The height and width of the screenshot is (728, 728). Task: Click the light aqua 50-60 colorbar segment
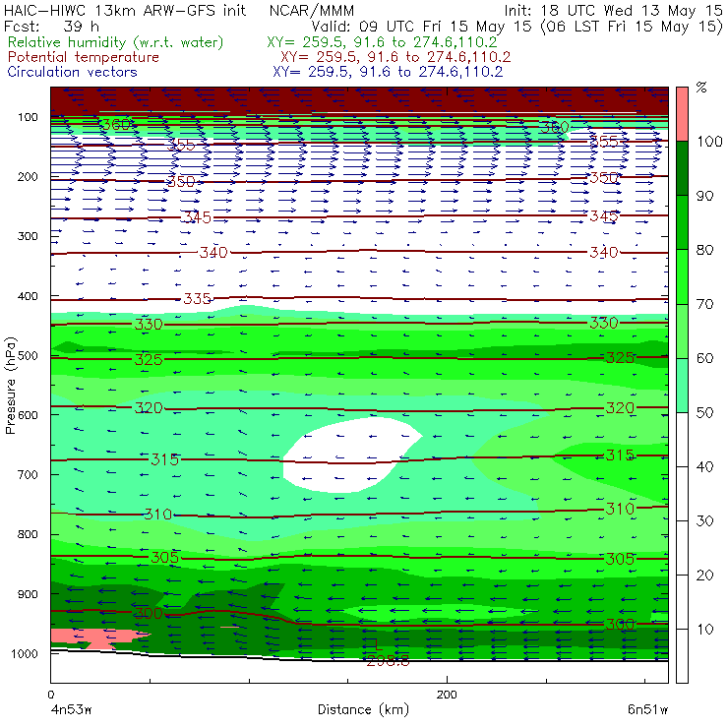[x=682, y=385]
